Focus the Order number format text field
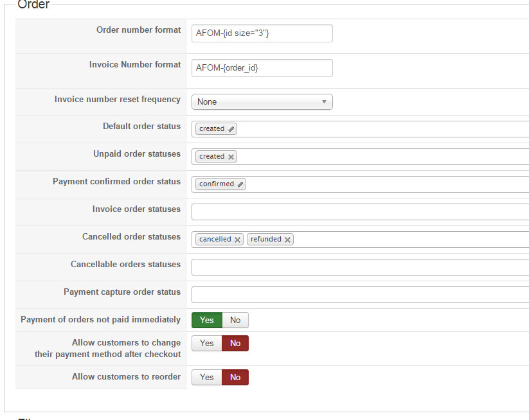529x420 pixels. 262,33
